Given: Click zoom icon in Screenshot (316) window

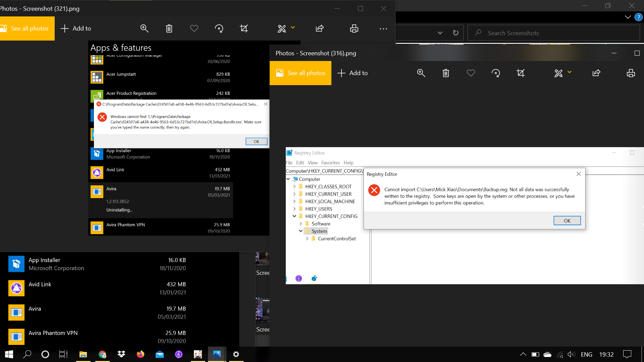Looking at the screenshot, I should click(421, 73).
